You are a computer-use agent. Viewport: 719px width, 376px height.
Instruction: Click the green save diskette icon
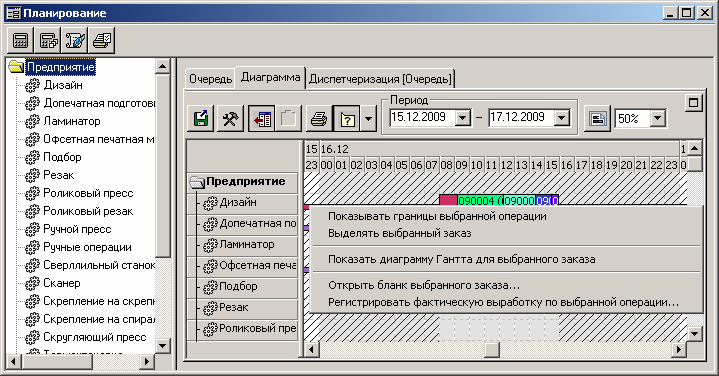point(201,119)
